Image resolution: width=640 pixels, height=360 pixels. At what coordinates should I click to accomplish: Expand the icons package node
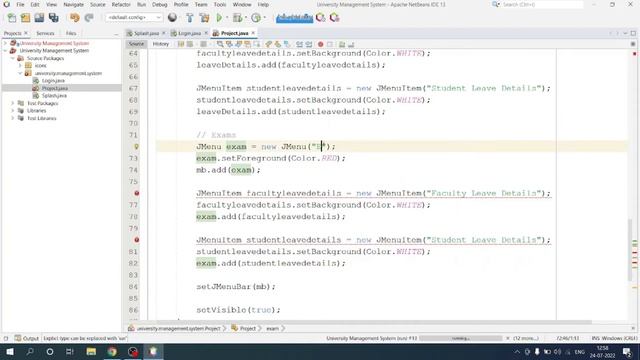click(20, 66)
